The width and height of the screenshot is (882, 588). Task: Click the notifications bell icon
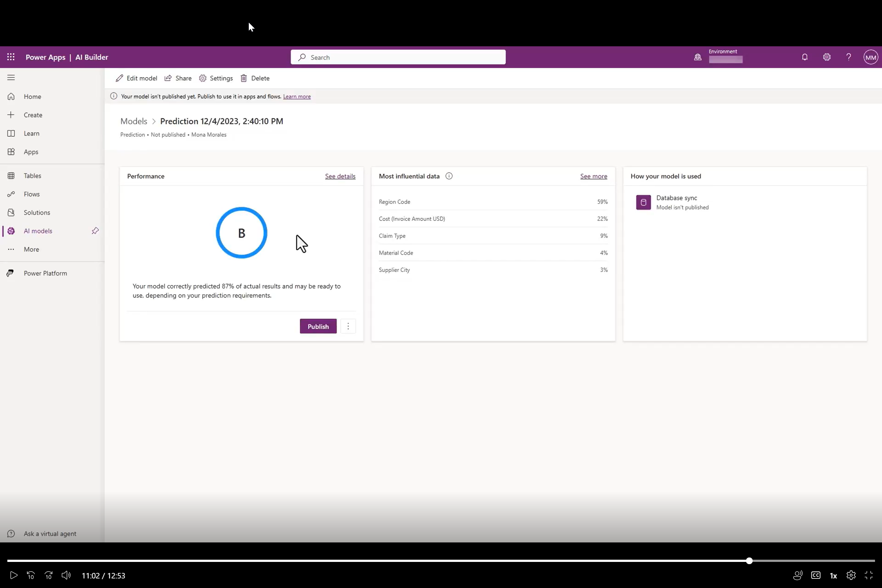tap(804, 57)
